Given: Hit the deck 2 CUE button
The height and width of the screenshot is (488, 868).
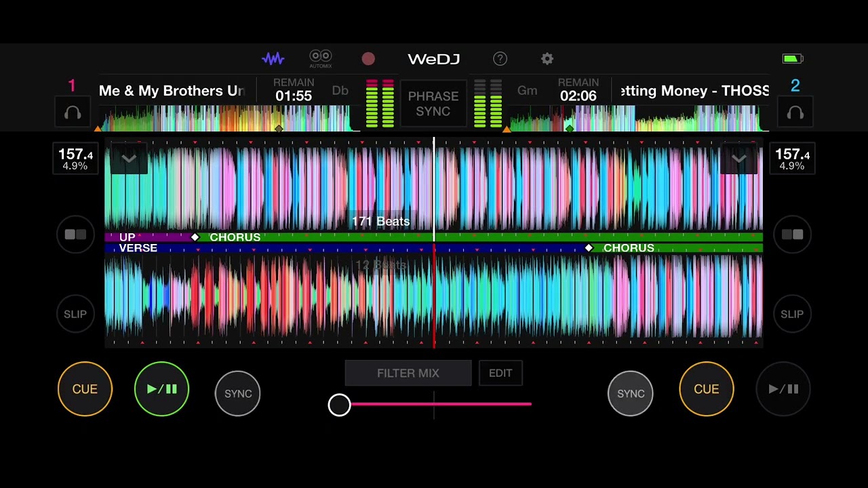Looking at the screenshot, I should (x=706, y=389).
